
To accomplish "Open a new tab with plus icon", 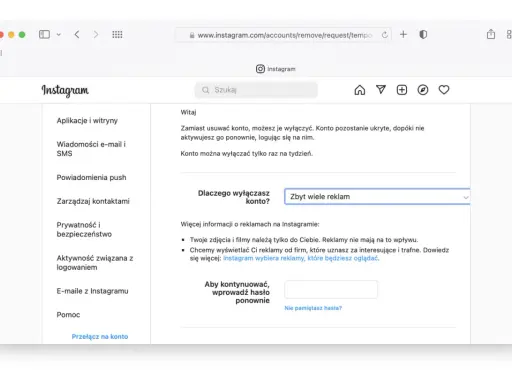I will click(x=403, y=34).
